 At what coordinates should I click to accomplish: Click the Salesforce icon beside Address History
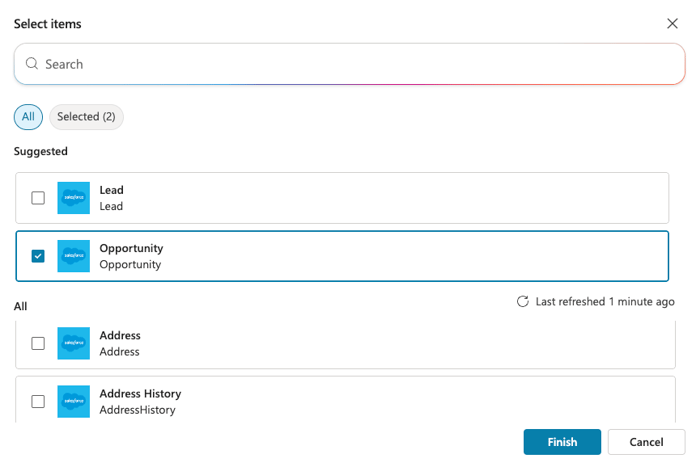74,401
